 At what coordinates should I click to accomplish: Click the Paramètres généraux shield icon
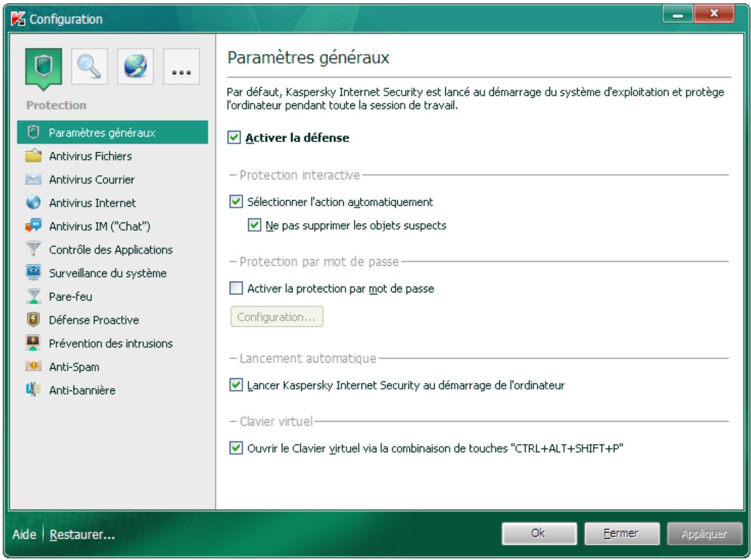click(x=33, y=132)
